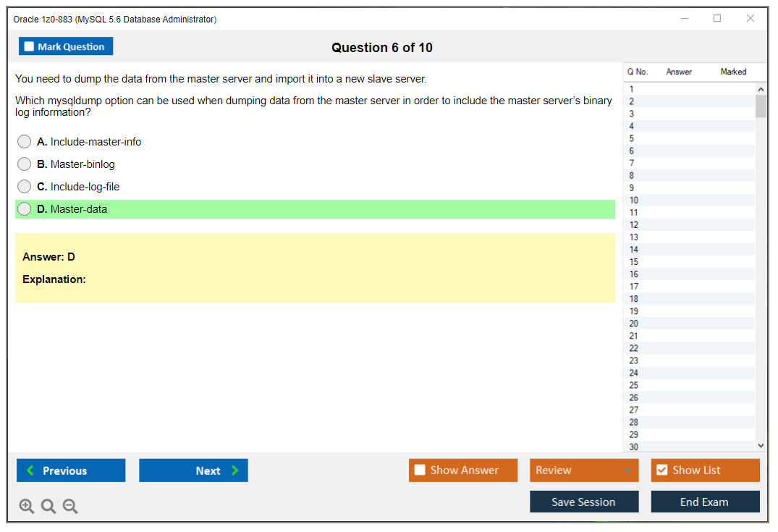The image size is (778, 532).
Task: Collapse the question list scroll arrow upward
Action: coord(761,88)
